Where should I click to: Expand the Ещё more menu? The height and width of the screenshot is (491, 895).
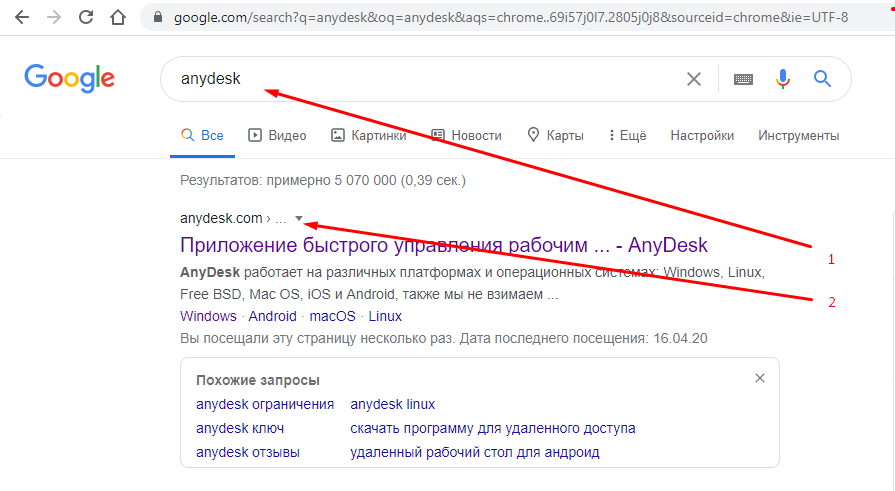coord(627,135)
